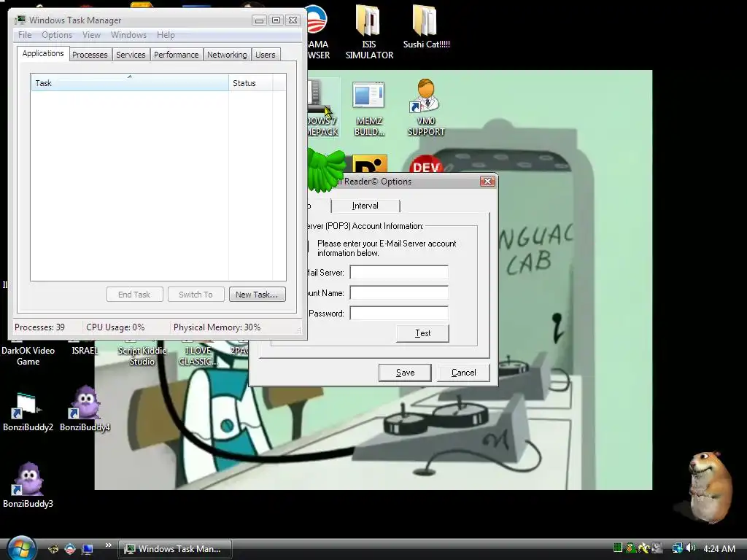747x560 pixels.
Task: Click the Account Name input field
Action: [x=399, y=293]
